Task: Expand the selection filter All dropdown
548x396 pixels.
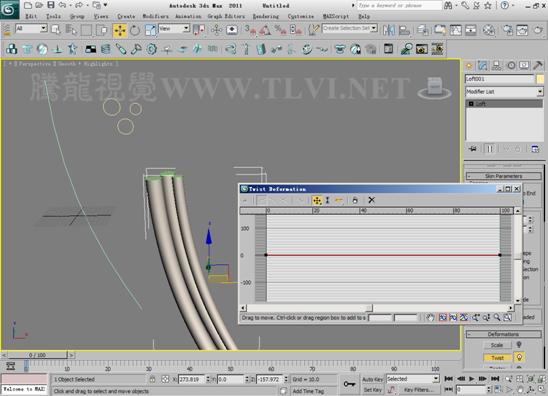Action: click(x=31, y=29)
